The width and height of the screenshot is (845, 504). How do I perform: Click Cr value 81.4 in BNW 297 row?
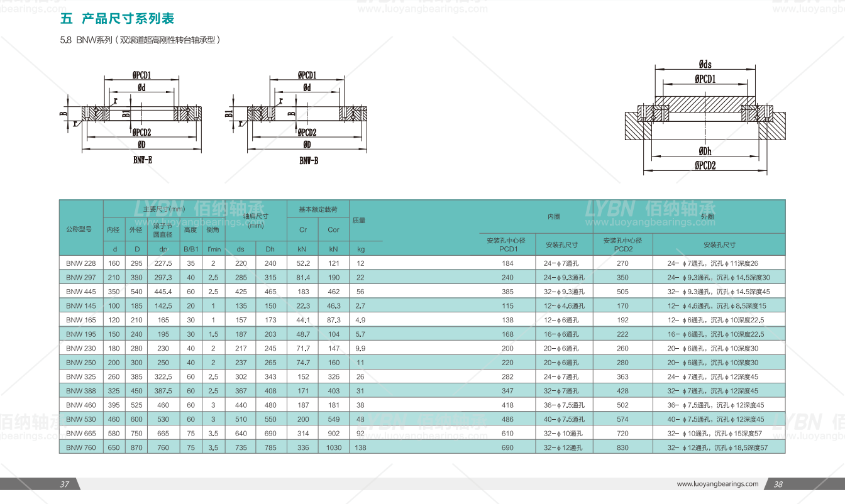click(x=302, y=277)
